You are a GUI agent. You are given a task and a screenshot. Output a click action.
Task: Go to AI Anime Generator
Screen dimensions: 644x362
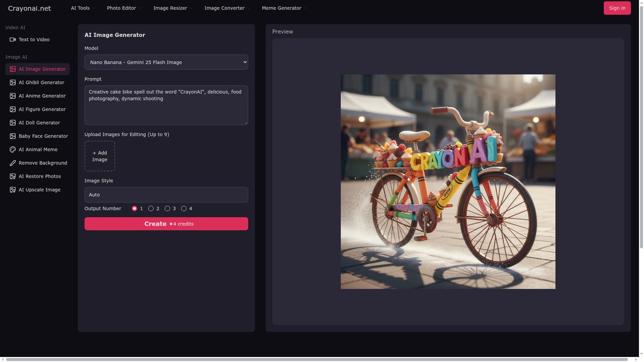coord(37,96)
